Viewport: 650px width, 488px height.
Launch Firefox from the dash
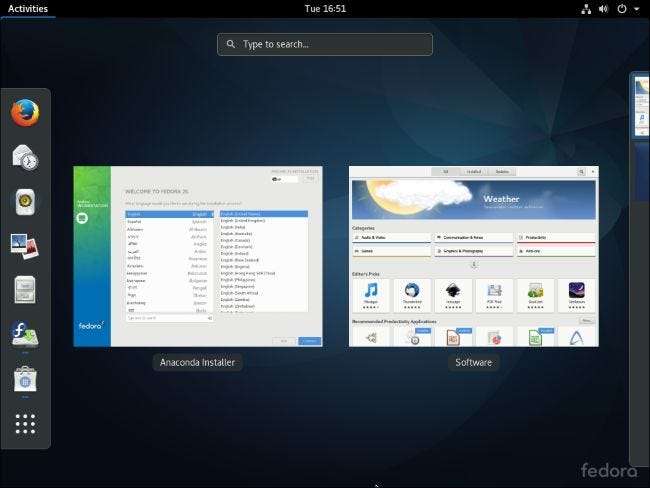[25, 113]
